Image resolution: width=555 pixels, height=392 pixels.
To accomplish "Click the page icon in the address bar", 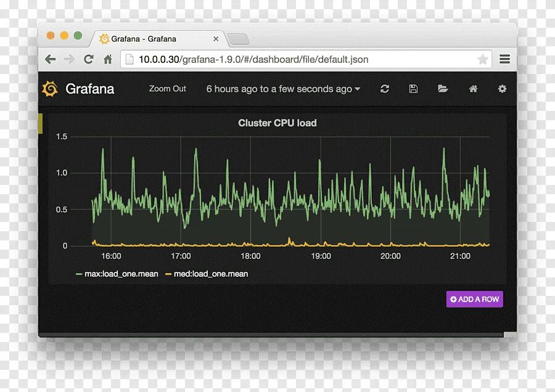I will (129, 59).
